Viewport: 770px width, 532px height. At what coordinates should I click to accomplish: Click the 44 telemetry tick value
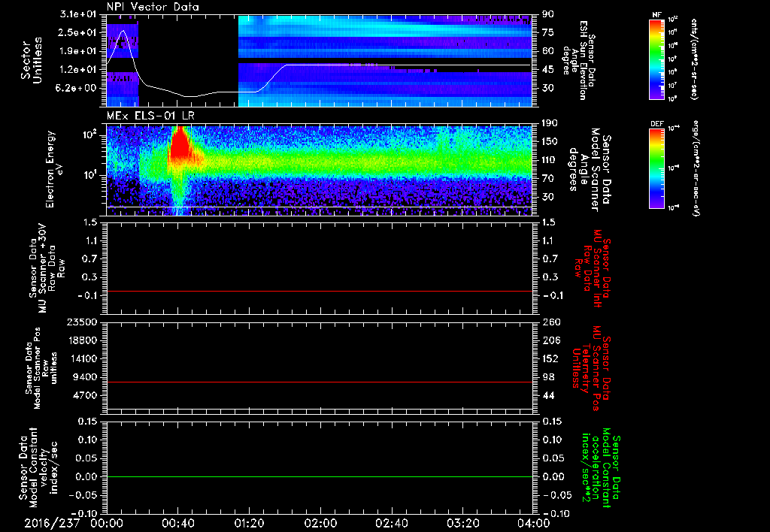click(x=547, y=395)
